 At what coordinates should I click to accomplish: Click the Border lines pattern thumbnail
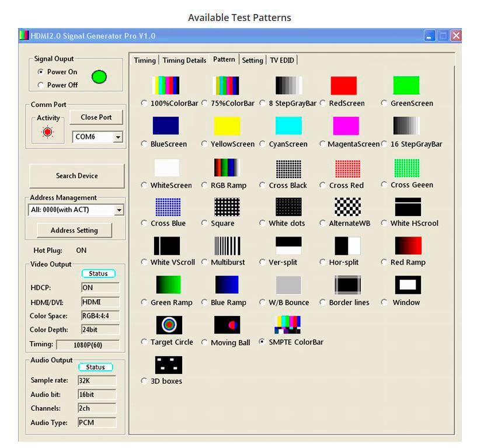coord(348,285)
